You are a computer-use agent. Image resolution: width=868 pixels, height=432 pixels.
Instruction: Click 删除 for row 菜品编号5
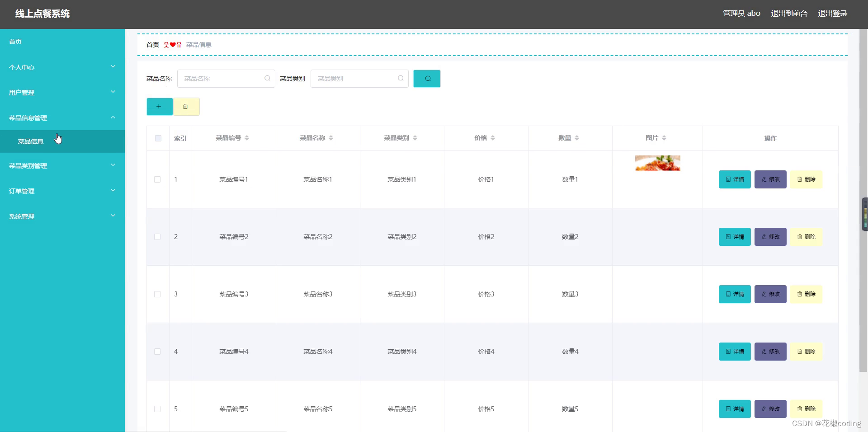pos(806,409)
